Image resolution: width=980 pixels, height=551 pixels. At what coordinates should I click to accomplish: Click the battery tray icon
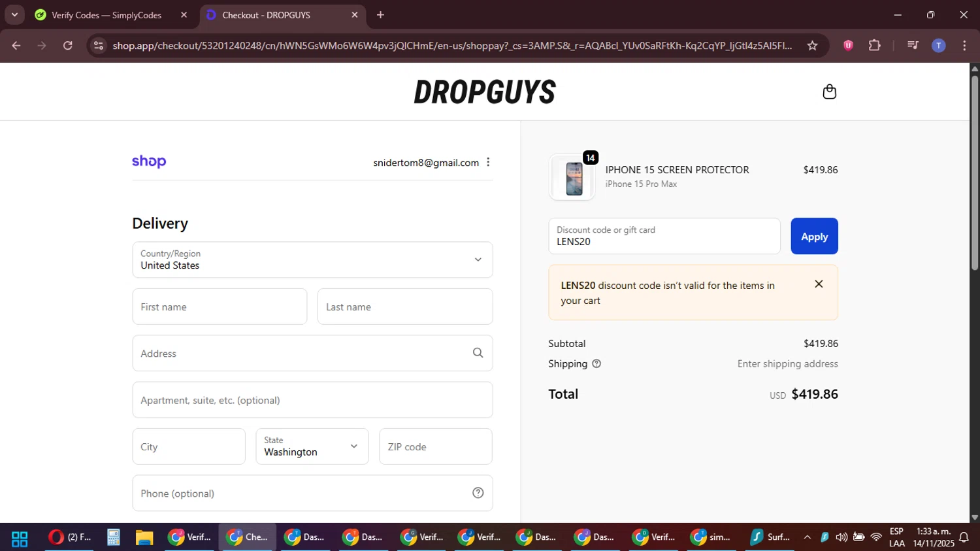858,537
